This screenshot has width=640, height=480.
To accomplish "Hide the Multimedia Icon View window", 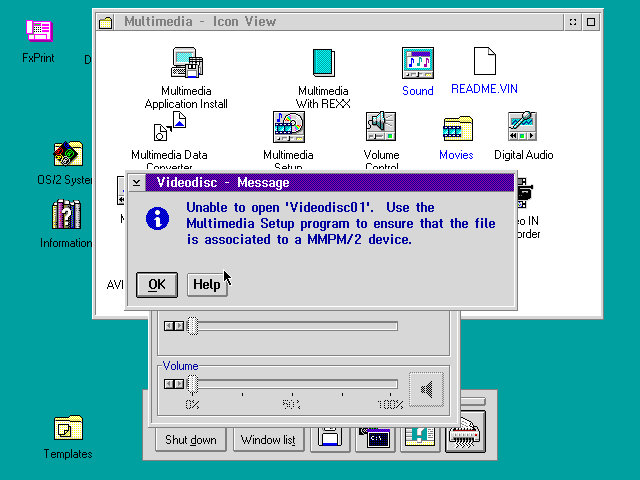I will click(573, 22).
